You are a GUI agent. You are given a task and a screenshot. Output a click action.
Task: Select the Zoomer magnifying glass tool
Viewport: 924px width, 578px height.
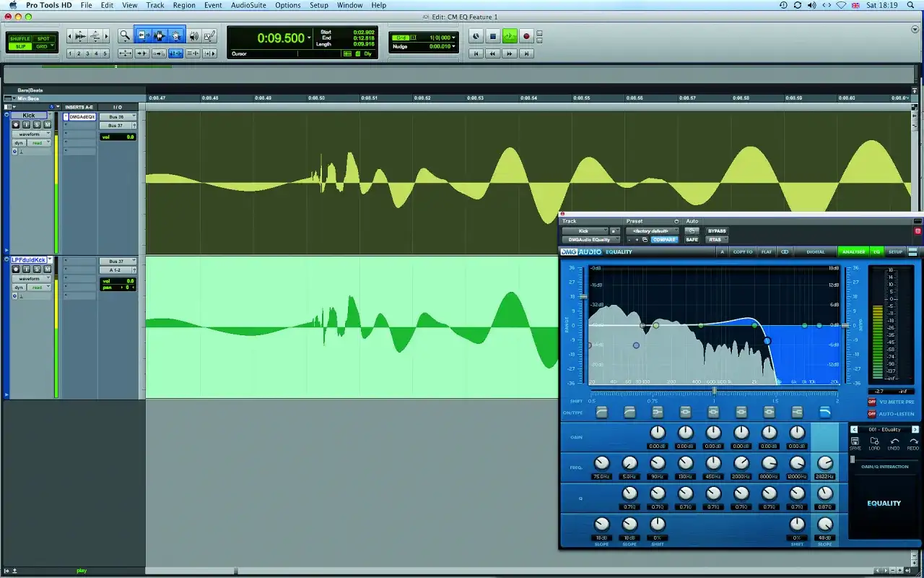125,35
